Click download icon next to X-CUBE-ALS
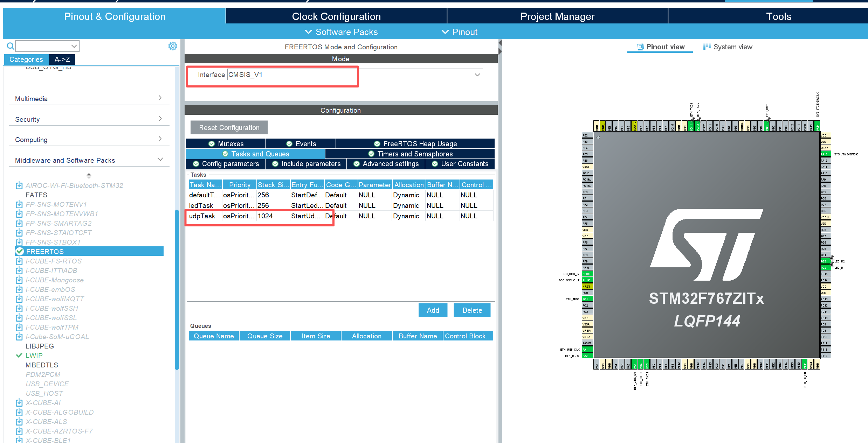 click(x=19, y=421)
